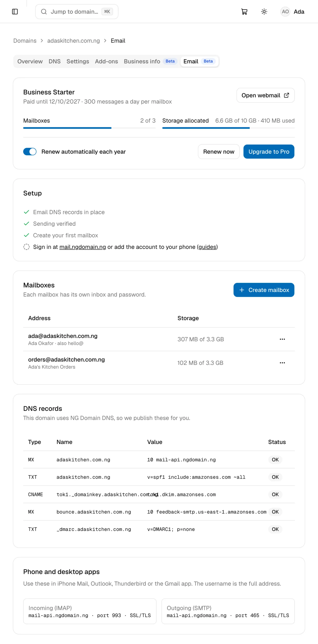Click the SPF value v=spf1 include:amazonses.com
The height and width of the screenshot is (644, 318).
[196, 477]
